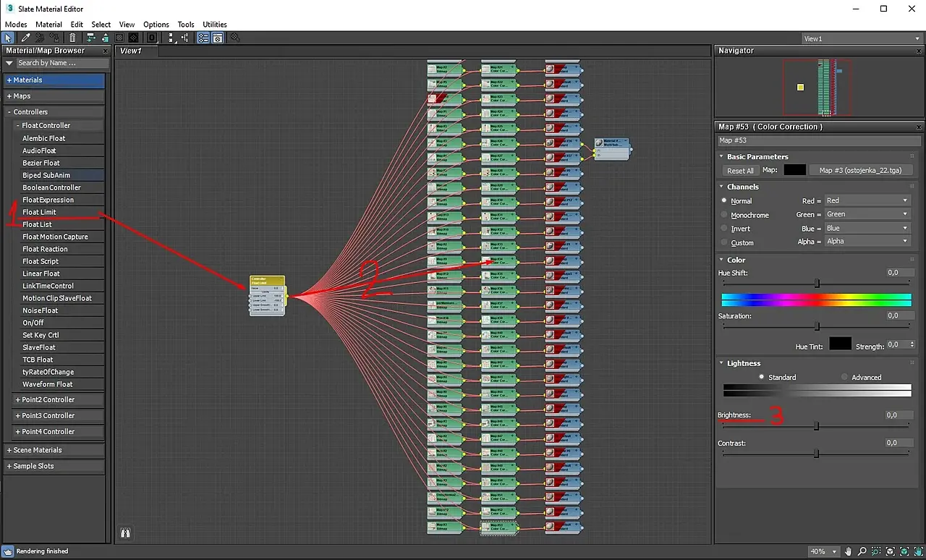Select the Monochrome channel option
The width and height of the screenshot is (926, 560).
coord(725,215)
